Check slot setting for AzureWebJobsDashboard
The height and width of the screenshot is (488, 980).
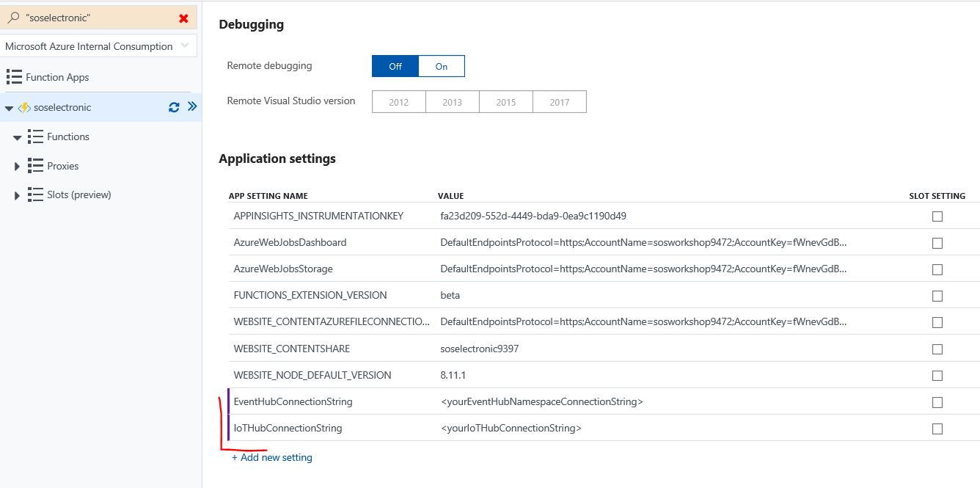click(937, 243)
